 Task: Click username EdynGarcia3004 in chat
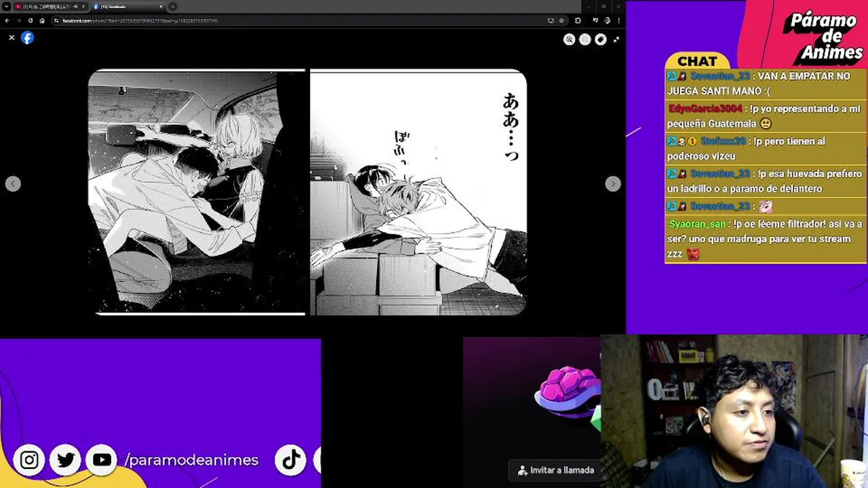(x=705, y=108)
